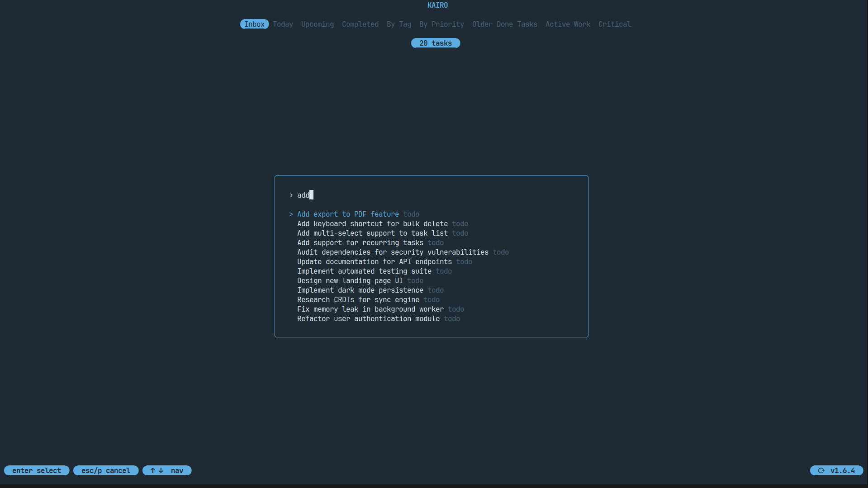The height and width of the screenshot is (488, 868).
Task: Click the 20 tasks counter badge
Action: 436,43
